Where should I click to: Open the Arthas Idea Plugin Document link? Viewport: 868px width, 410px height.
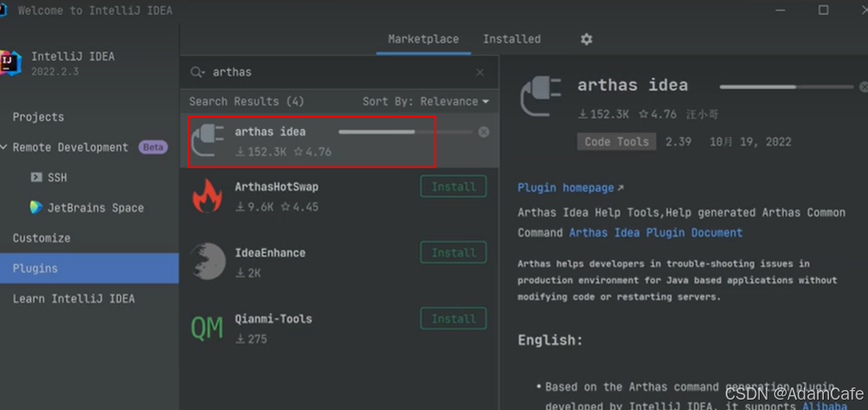pyautogui.click(x=656, y=233)
